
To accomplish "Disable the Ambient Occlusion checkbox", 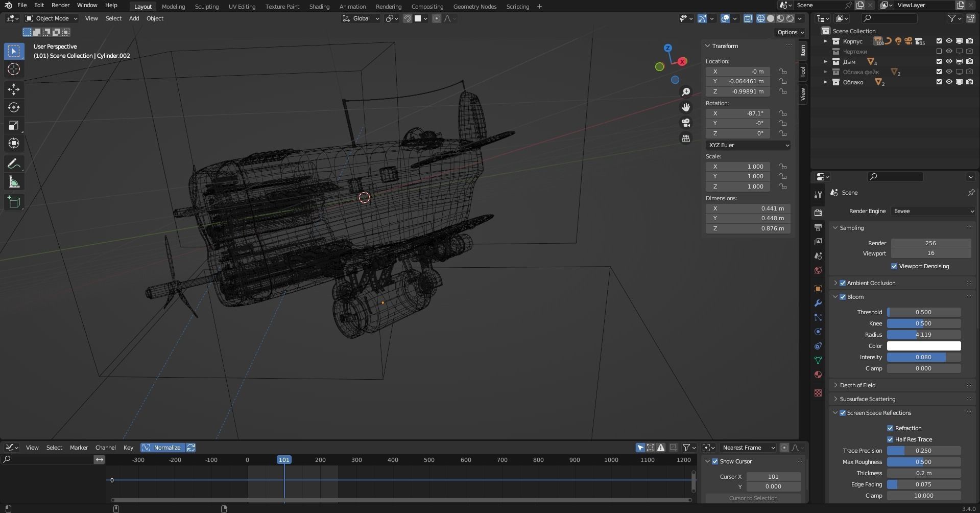I will click(x=843, y=283).
